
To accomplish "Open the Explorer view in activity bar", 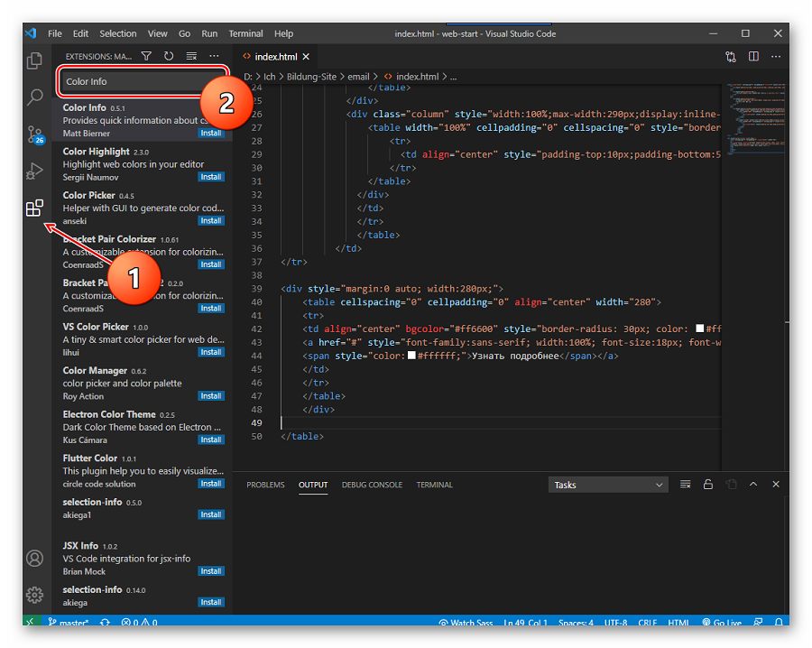I will (34, 60).
